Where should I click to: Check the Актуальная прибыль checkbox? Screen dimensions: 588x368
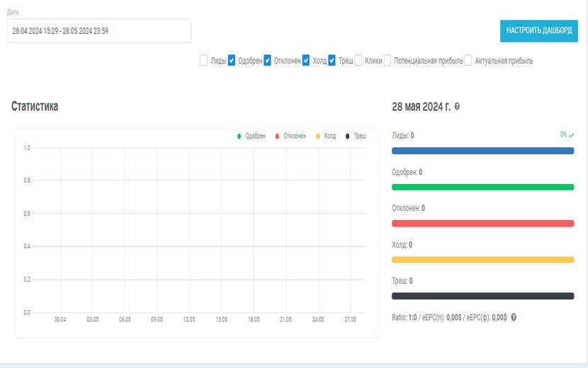468,61
